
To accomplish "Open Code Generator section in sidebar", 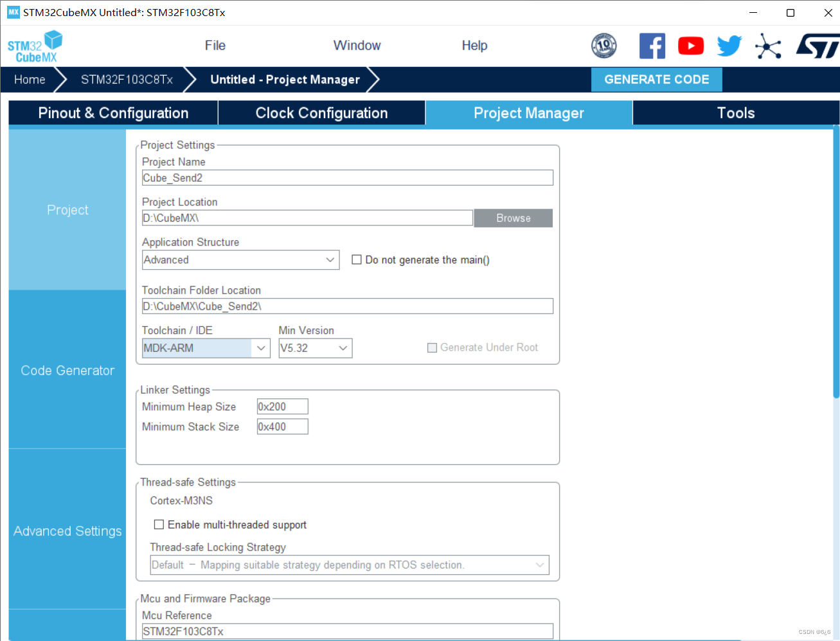I will (67, 371).
